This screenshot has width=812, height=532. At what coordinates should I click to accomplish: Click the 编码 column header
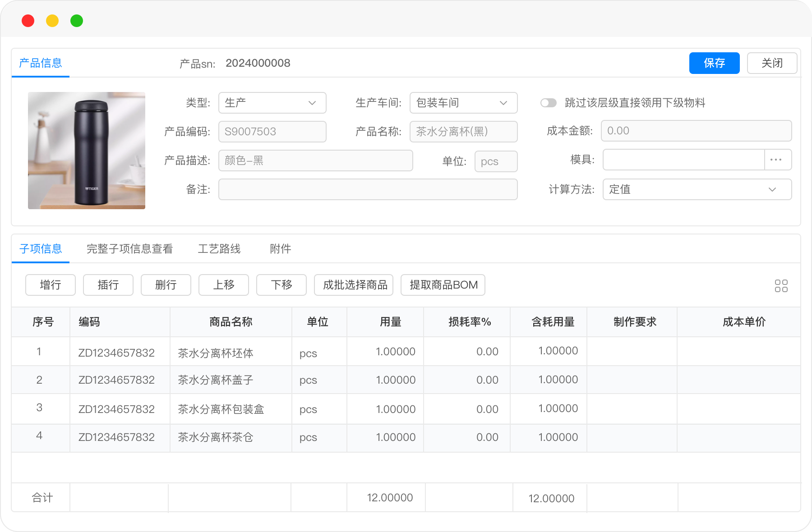click(x=120, y=322)
